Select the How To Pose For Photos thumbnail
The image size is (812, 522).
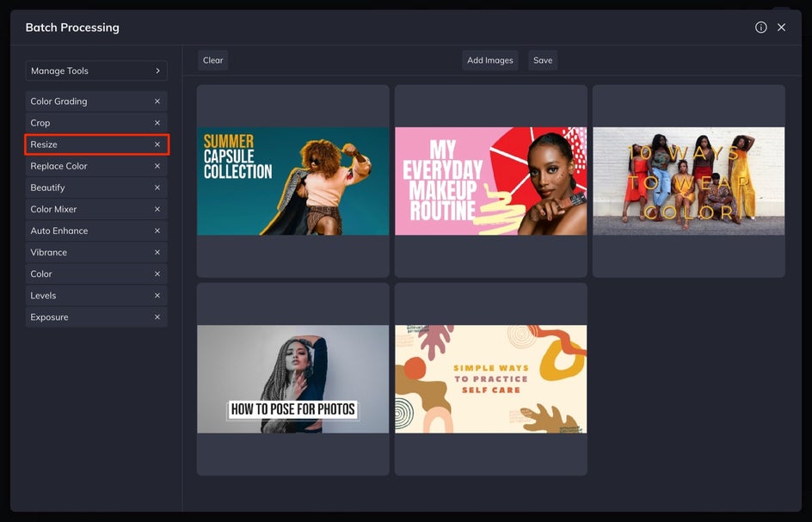(293, 379)
